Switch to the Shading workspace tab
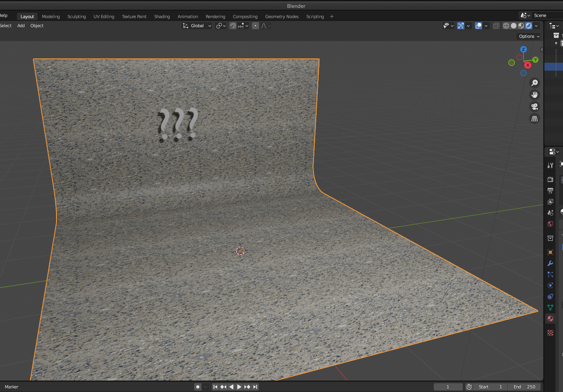This screenshot has width=563, height=392. (162, 17)
